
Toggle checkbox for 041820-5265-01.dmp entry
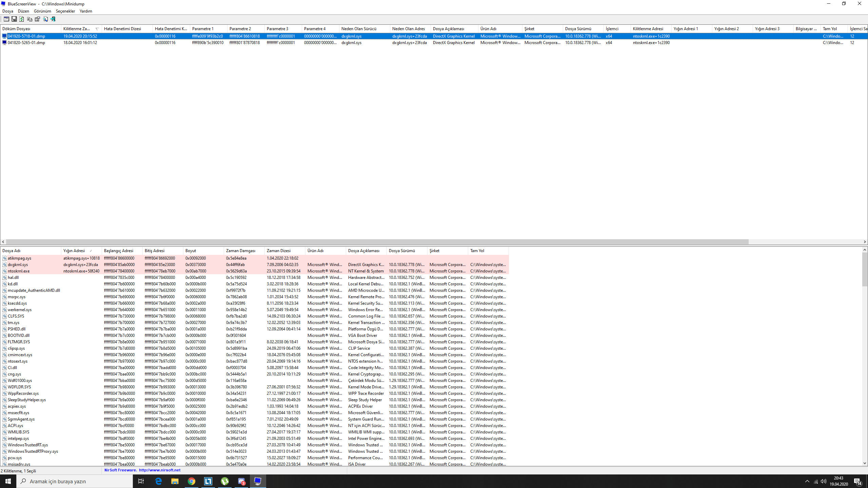(x=4, y=42)
